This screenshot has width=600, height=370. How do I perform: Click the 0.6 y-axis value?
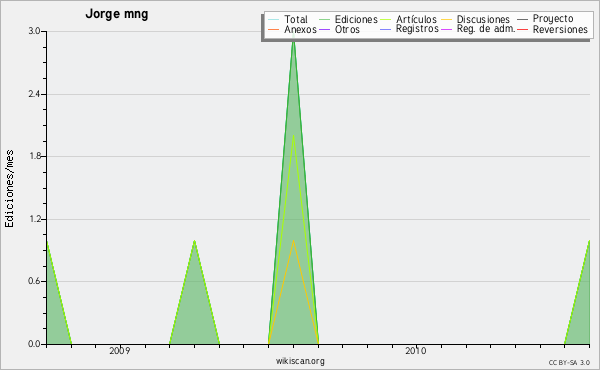[x=34, y=281]
